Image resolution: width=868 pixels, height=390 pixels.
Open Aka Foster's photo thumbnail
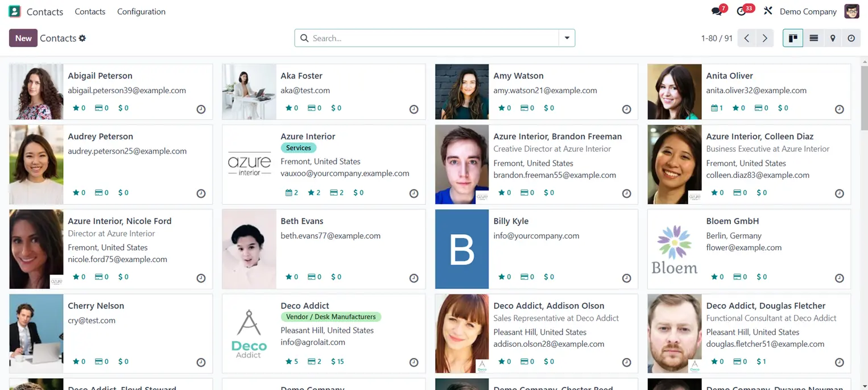pos(249,92)
